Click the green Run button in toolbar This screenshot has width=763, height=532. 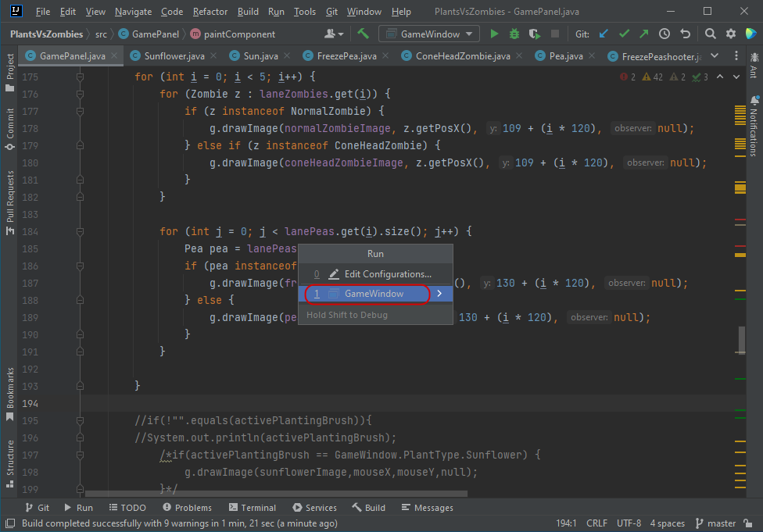494,34
